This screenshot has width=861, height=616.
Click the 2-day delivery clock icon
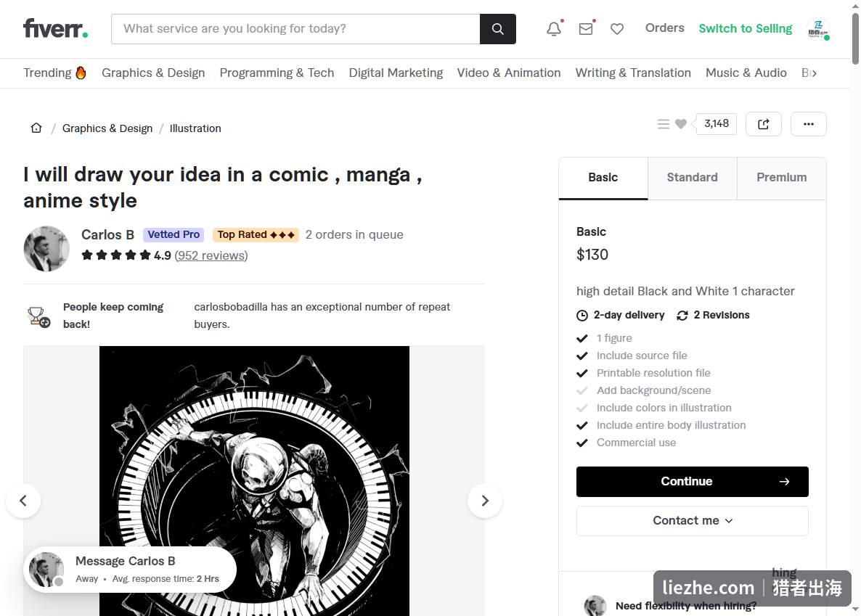(x=582, y=315)
